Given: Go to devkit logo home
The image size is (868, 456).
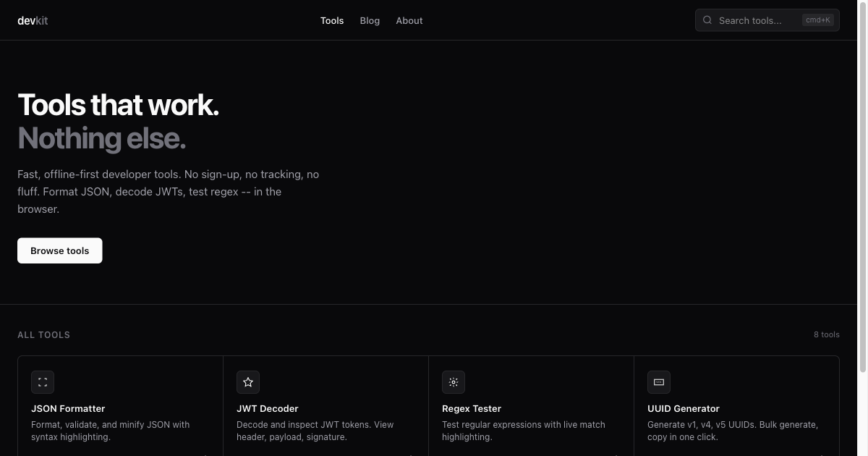Looking at the screenshot, I should 33,20.
